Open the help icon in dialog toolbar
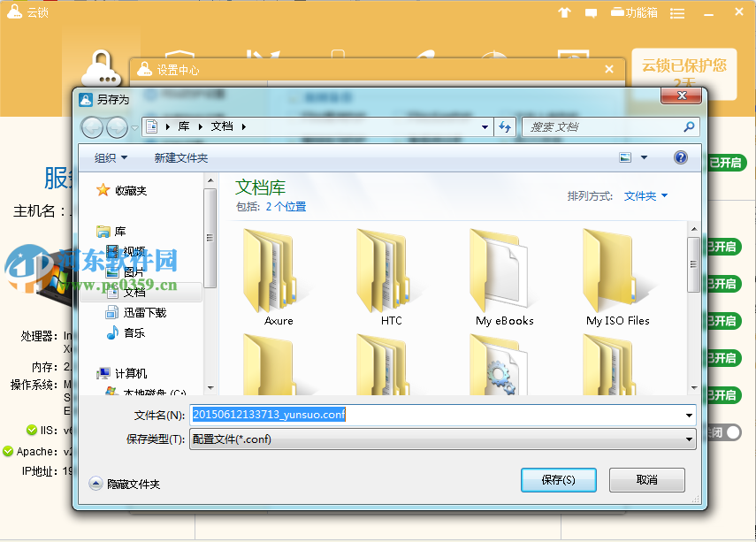Screen dimensions: 756x542 pos(680,157)
